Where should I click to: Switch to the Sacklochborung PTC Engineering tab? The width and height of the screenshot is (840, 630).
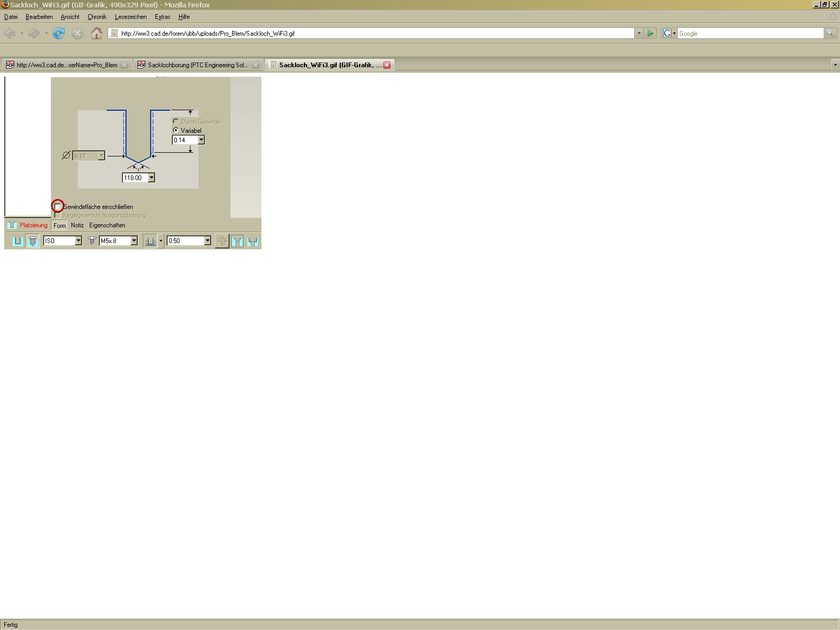(198, 65)
